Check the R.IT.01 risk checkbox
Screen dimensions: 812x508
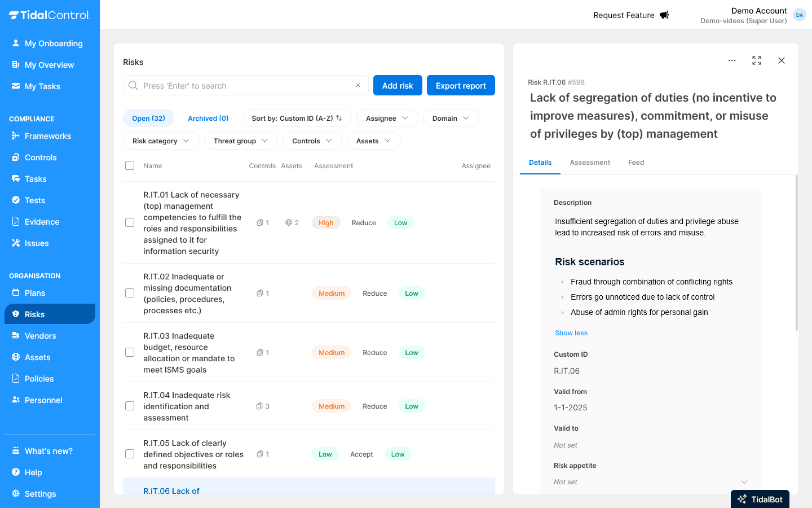(130, 222)
